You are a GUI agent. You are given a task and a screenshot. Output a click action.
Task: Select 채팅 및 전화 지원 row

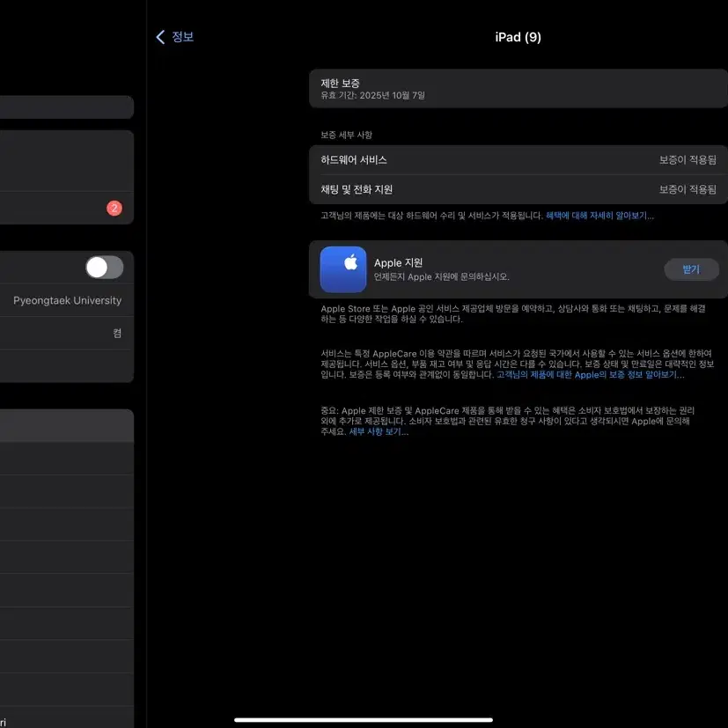pyautogui.click(x=518, y=189)
